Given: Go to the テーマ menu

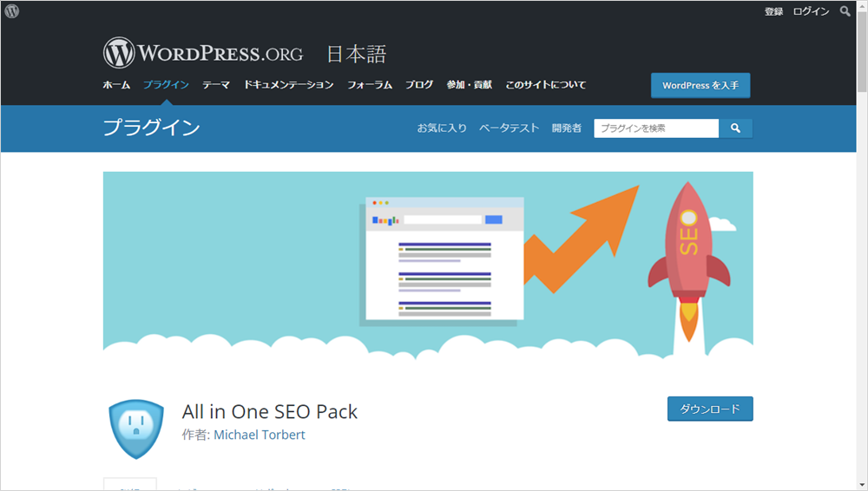Looking at the screenshot, I should coord(216,85).
